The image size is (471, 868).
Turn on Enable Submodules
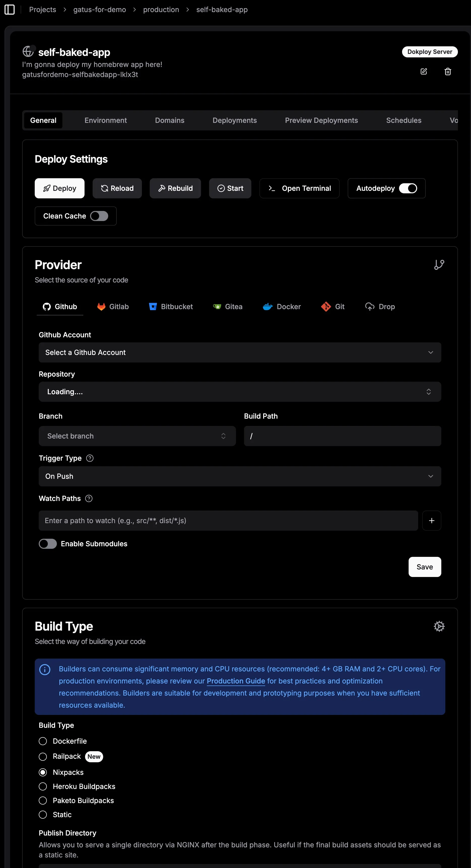48,544
